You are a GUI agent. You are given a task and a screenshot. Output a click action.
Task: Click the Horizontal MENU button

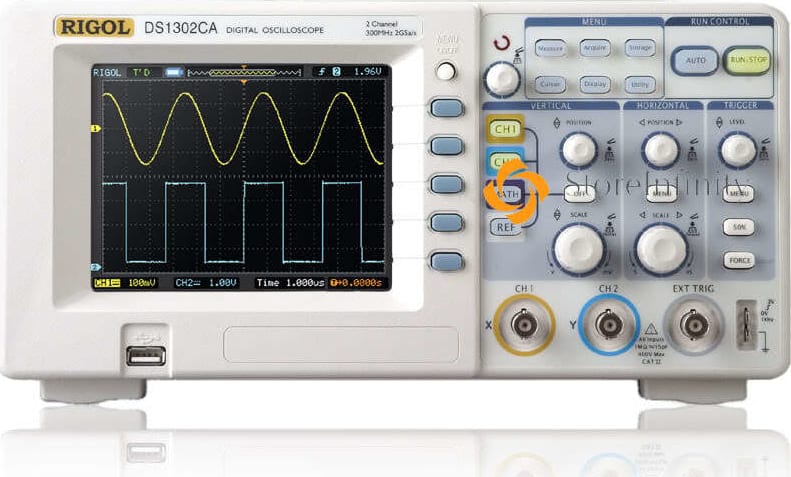coord(661,194)
